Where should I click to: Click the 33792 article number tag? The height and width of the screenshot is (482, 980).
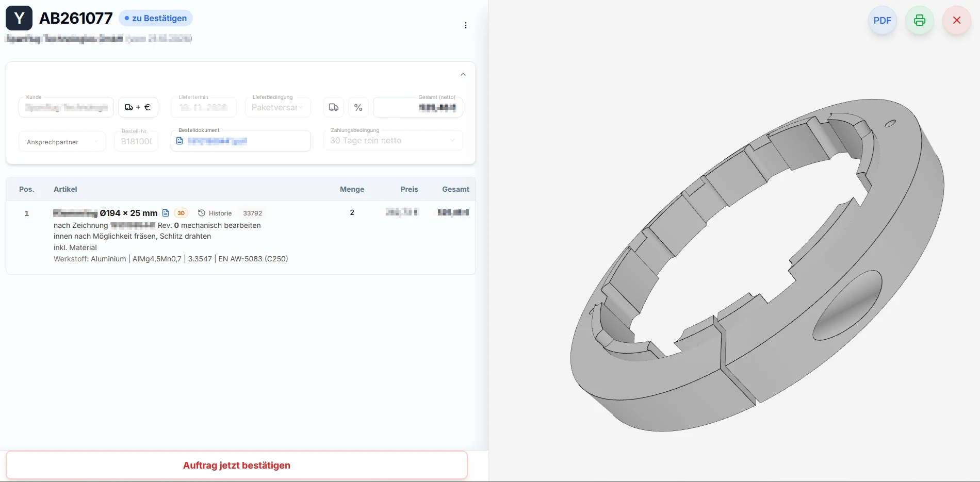(253, 213)
